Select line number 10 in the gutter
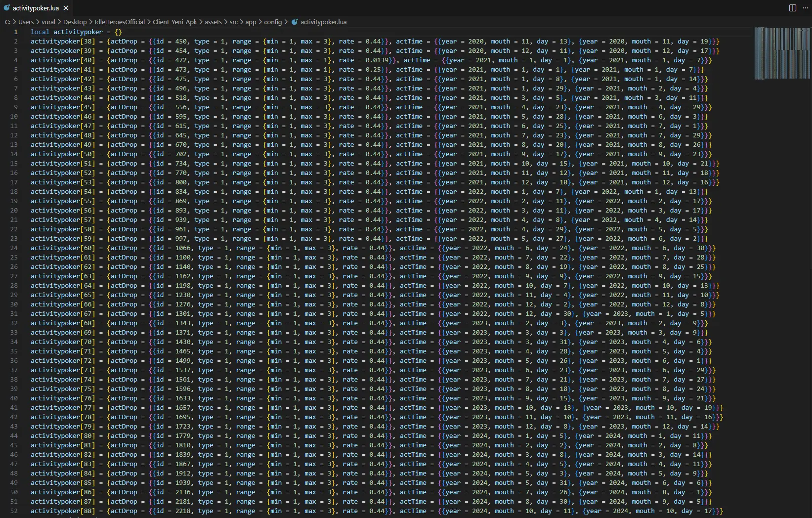Viewport: 812px width, 518px height. tap(14, 117)
